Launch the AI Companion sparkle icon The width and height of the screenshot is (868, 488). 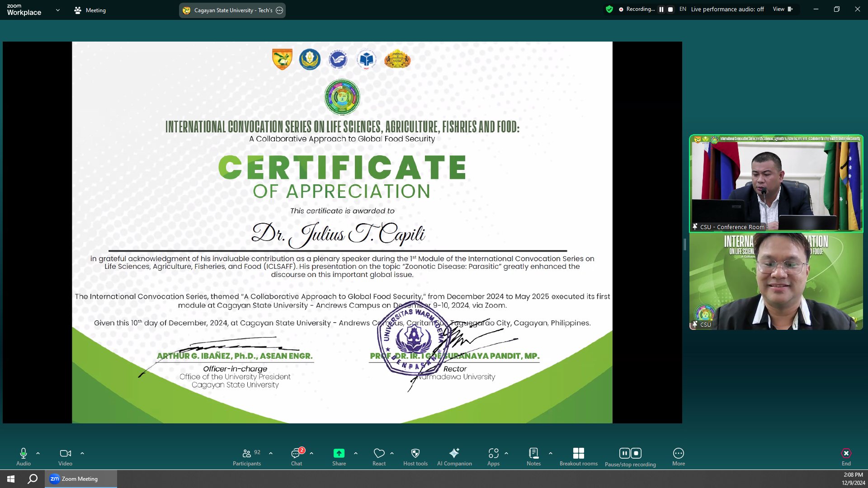tap(454, 454)
